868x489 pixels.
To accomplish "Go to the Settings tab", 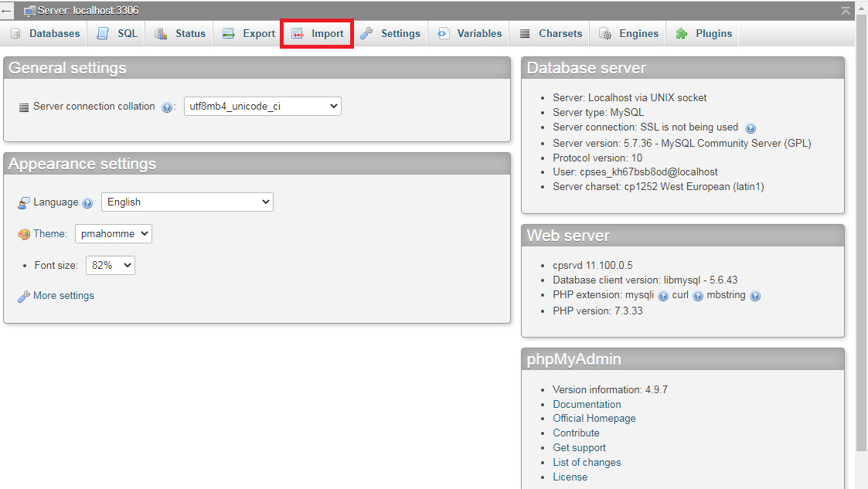I will (390, 34).
